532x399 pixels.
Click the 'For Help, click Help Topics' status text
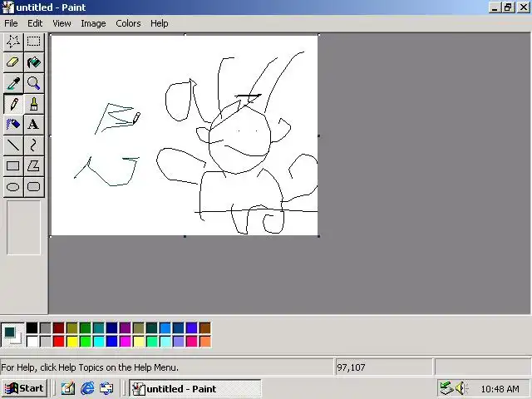point(90,367)
